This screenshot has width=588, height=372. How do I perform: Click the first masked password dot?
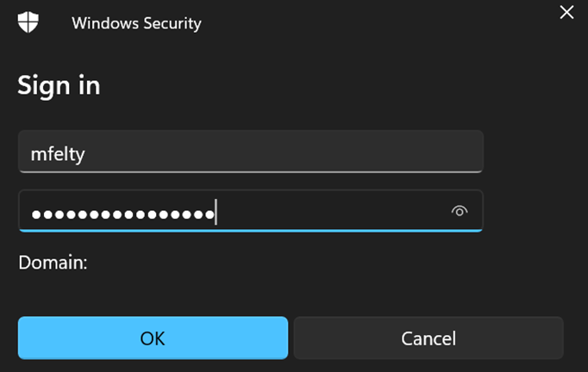[37, 214]
